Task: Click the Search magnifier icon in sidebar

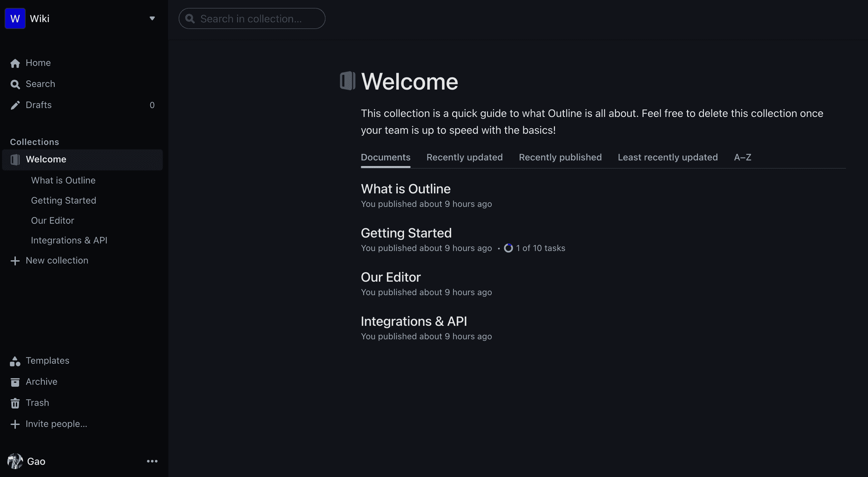Action: click(15, 84)
